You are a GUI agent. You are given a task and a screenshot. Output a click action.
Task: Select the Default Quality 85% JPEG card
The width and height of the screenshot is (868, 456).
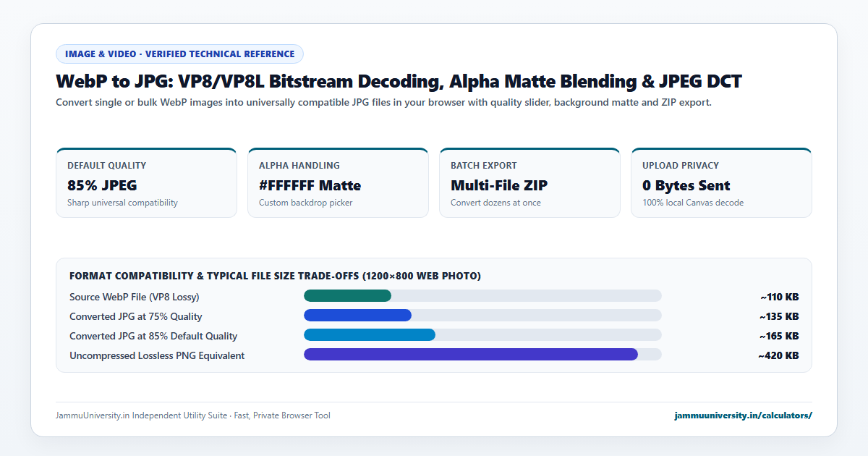click(x=146, y=182)
